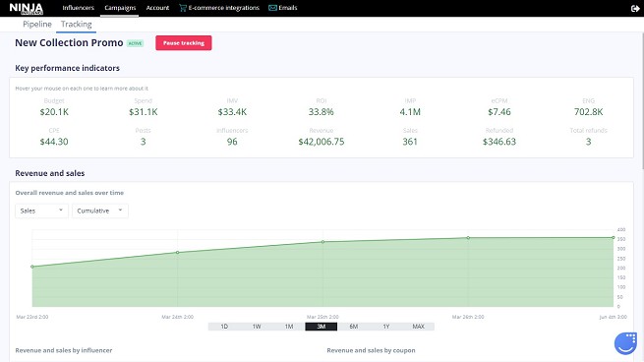Select the 1D time range
Image resolution: width=644 pixels, height=362 pixels.
pos(224,327)
